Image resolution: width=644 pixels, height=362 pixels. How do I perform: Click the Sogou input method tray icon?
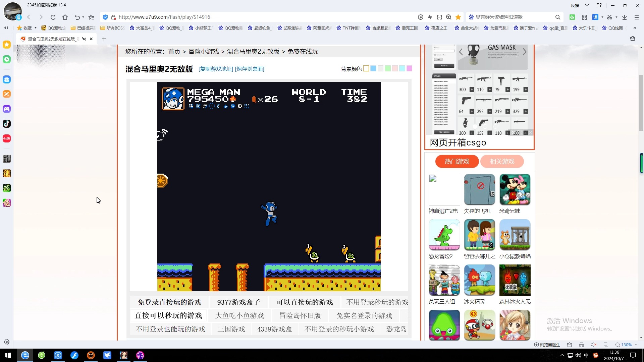596,355
